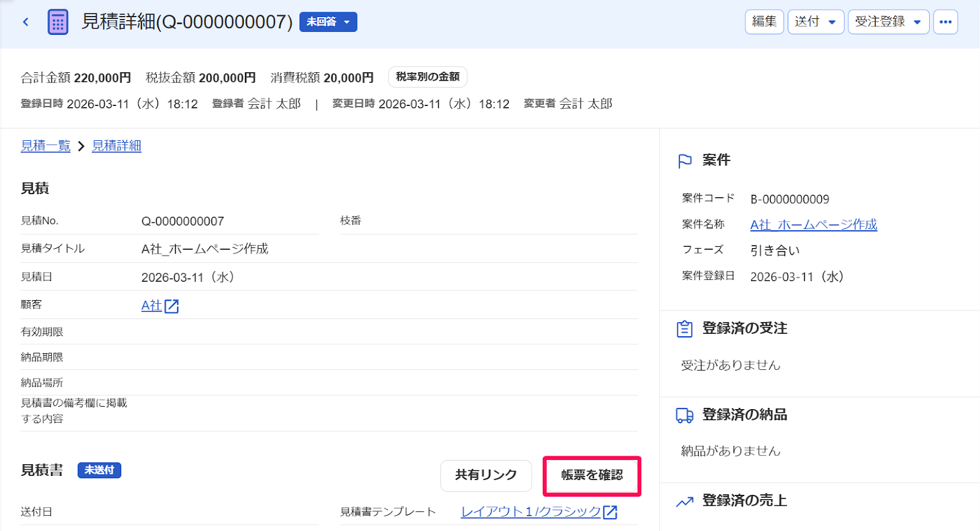This screenshot has height=531, width=980.
Task: Open the A社_ホームページ作成 case link
Action: coord(813,225)
